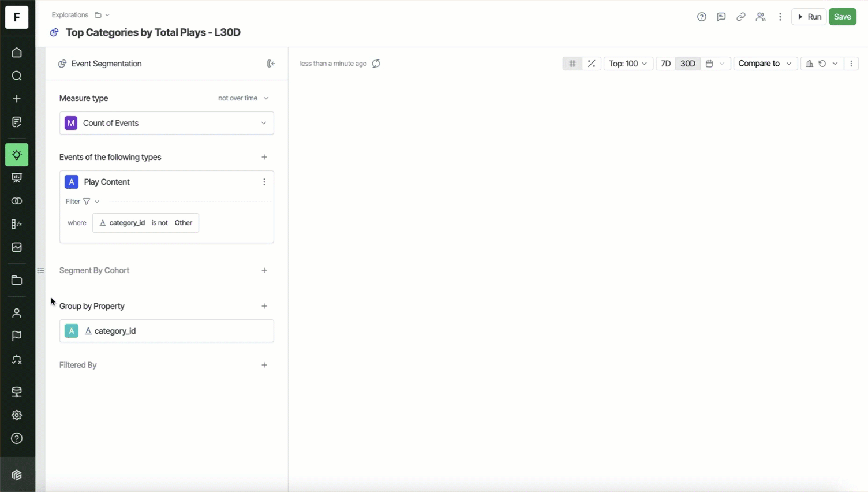Edit the category_id is not Other filter
Viewport: 868px width, 492px height.
click(145, 223)
